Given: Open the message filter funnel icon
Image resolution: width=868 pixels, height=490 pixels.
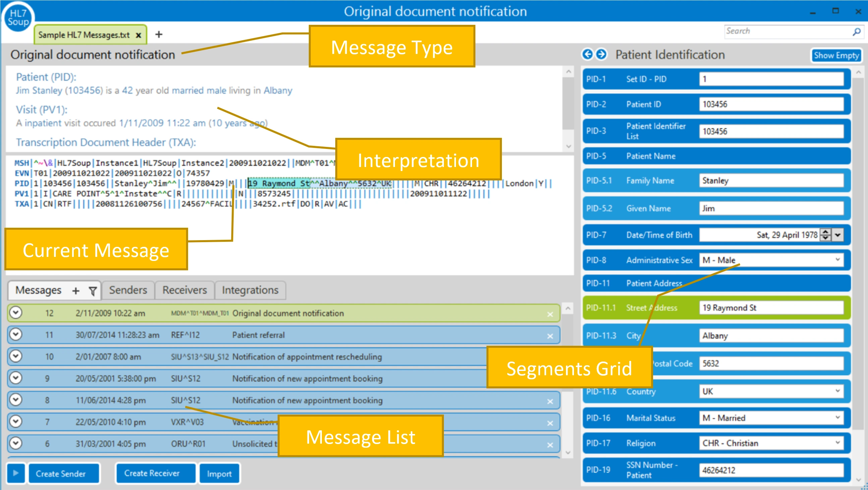Looking at the screenshot, I should 92,290.
